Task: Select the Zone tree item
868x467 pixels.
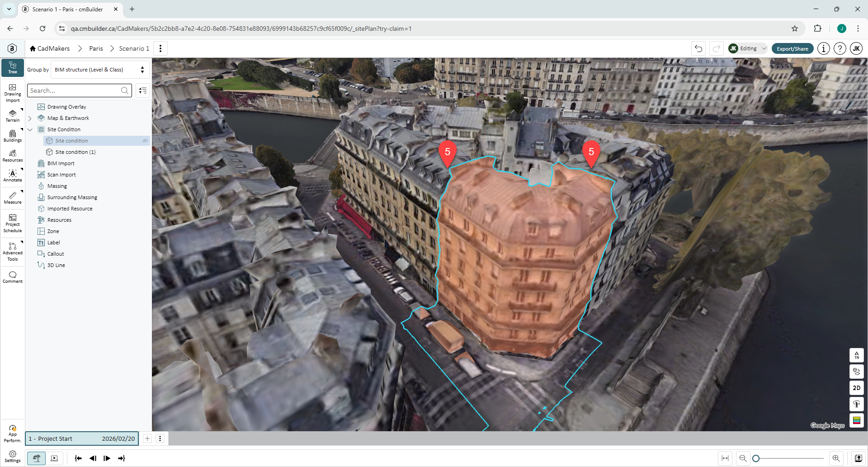Action: [53, 231]
